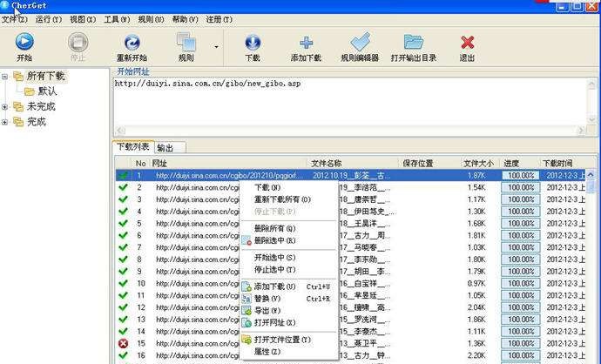Open the 规则 menu in menu bar
The width and height of the screenshot is (601, 364).
(151, 19)
